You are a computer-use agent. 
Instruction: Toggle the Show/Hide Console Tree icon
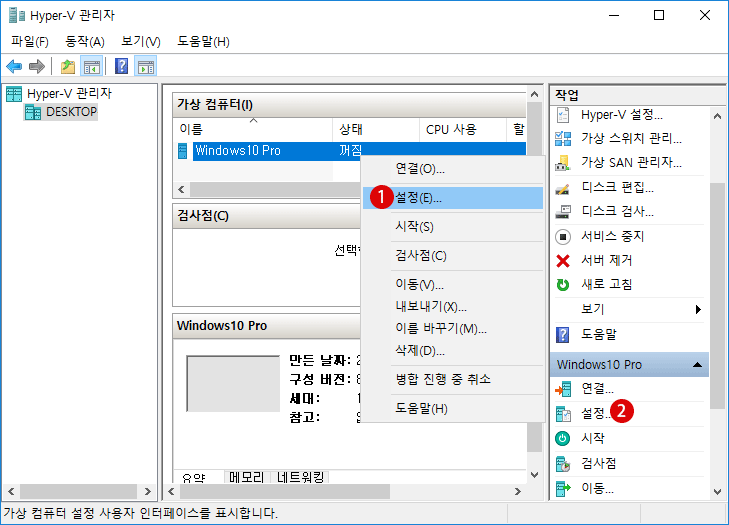point(91,66)
